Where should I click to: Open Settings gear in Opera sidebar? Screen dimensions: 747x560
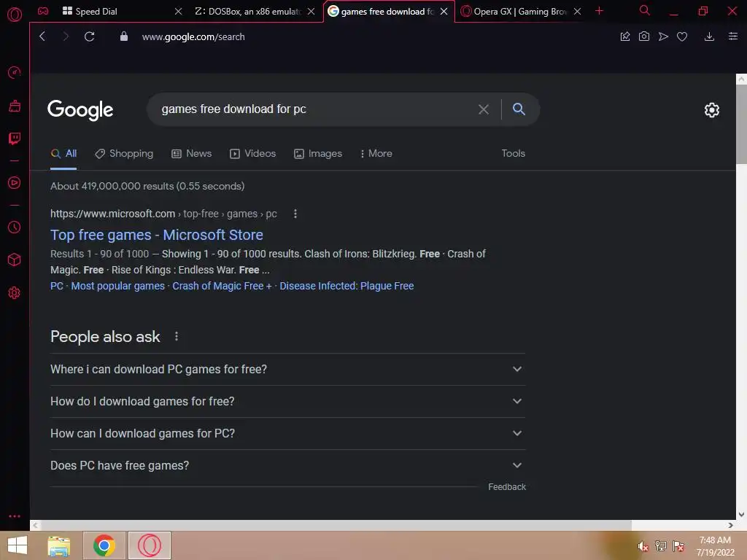[15, 292]
